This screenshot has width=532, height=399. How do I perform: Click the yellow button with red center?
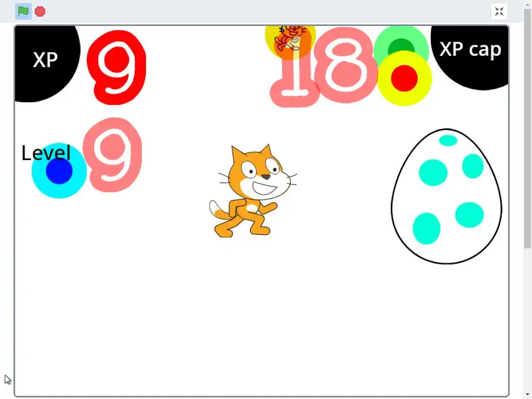coord(404,78)
